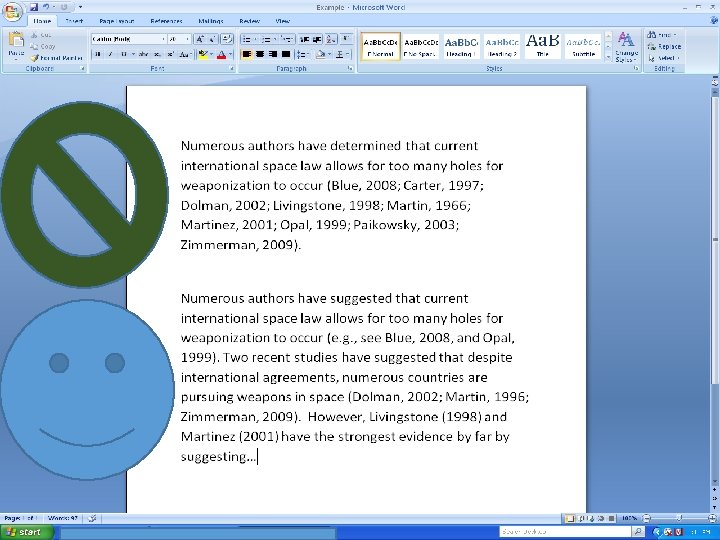Click the Word Help icon
720x540 pixels.
(x=714, y=21)
